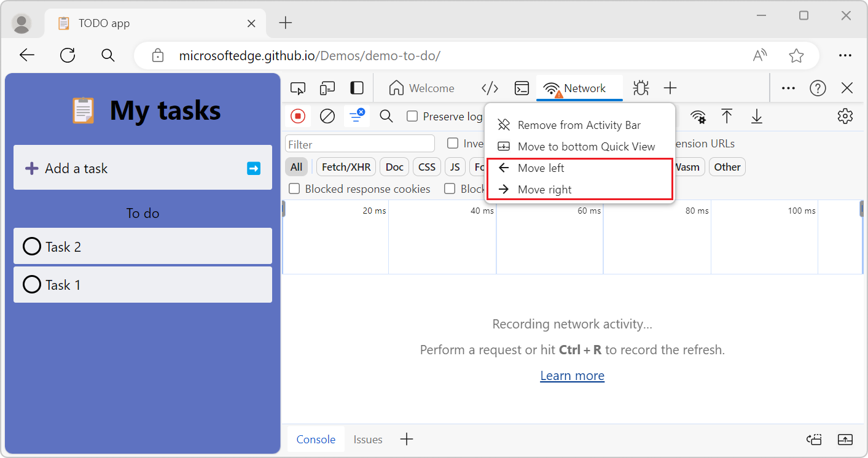This screenshot has height=458, width=868.
Task: Switch to Console tab in Quick View
Action: (316, 440)
